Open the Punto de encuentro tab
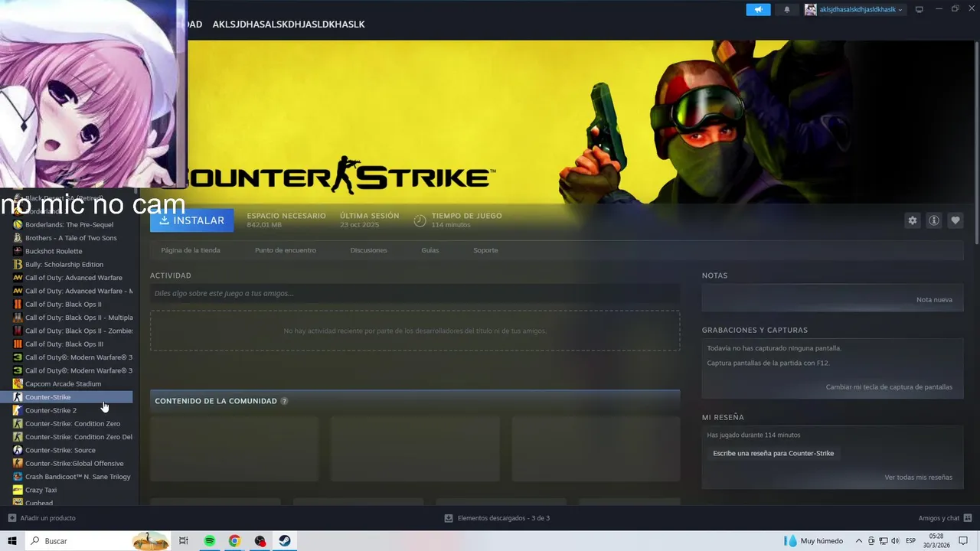Viewport: 980px width, 551px height. (285, 250)
